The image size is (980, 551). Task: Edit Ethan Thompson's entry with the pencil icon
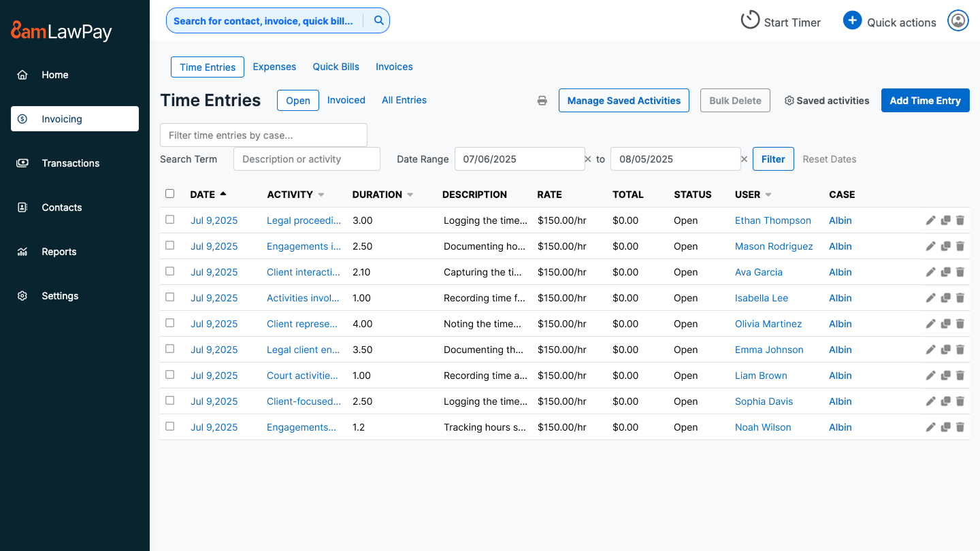(930, 220)
